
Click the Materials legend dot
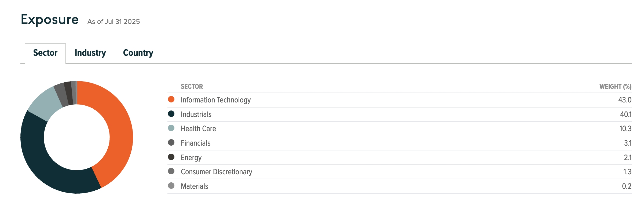(x=171, y=186)
